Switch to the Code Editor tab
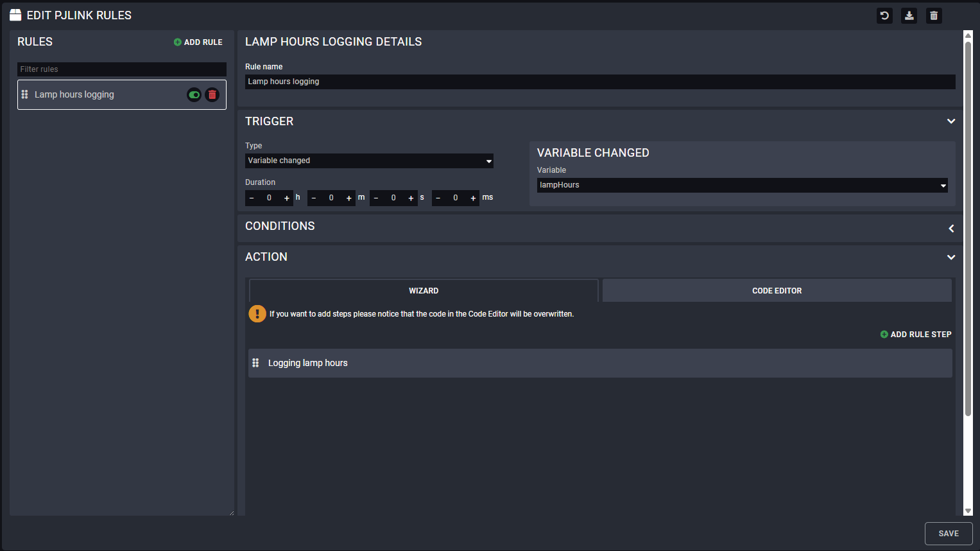The width and height of the screenshot is (980, 551). coord(777,291)
